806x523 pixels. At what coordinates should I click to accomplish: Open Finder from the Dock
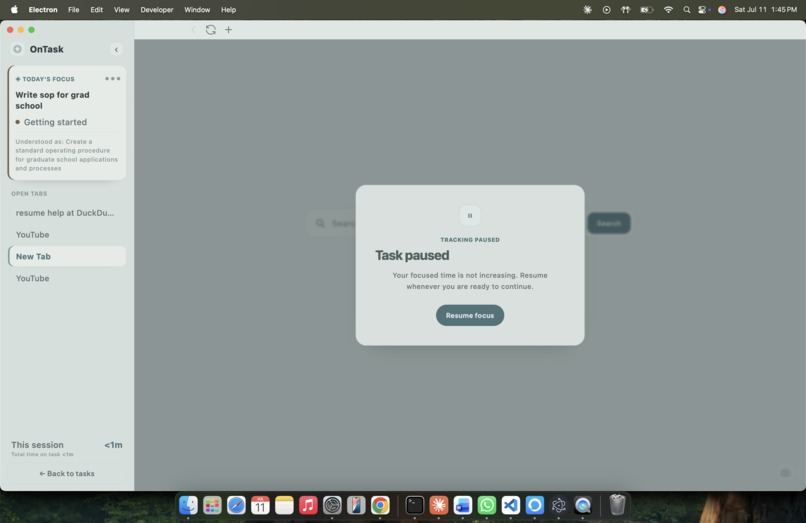point(188,506)
